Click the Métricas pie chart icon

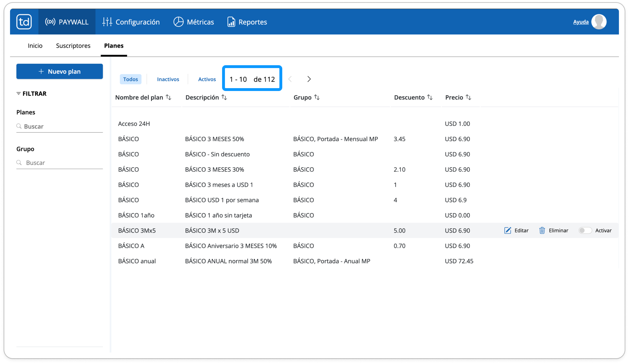pos(178,22)
